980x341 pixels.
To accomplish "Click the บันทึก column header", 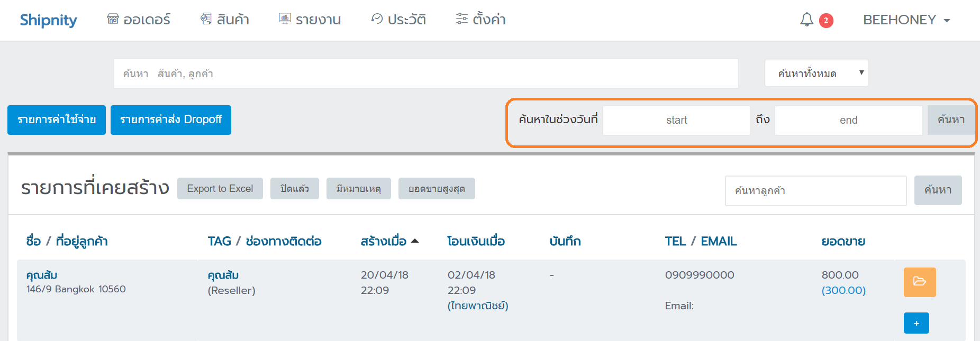I will click(x=565, y=242).
